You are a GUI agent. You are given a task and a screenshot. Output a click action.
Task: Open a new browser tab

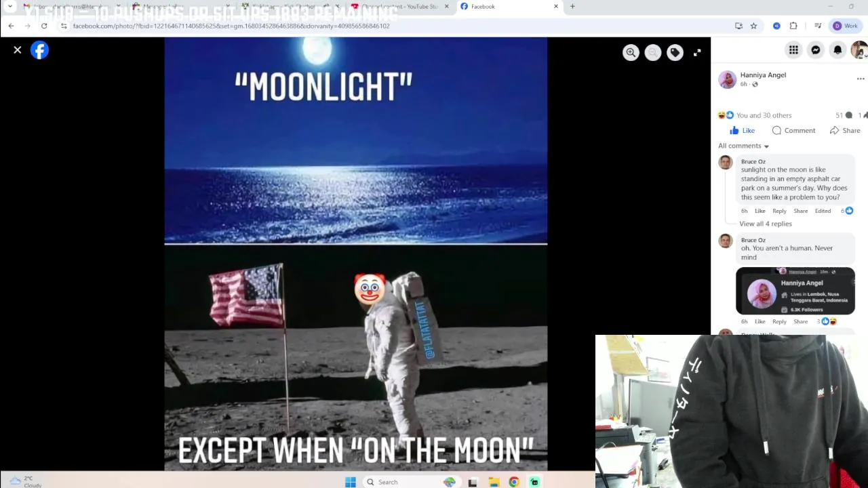572,7
